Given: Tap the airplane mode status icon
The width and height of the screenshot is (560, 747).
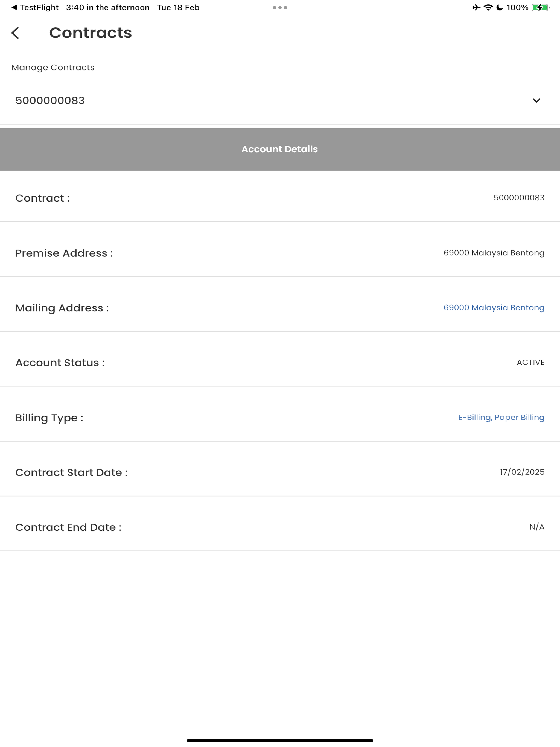Looking at the screenshot, I should [x=476, y=7].
